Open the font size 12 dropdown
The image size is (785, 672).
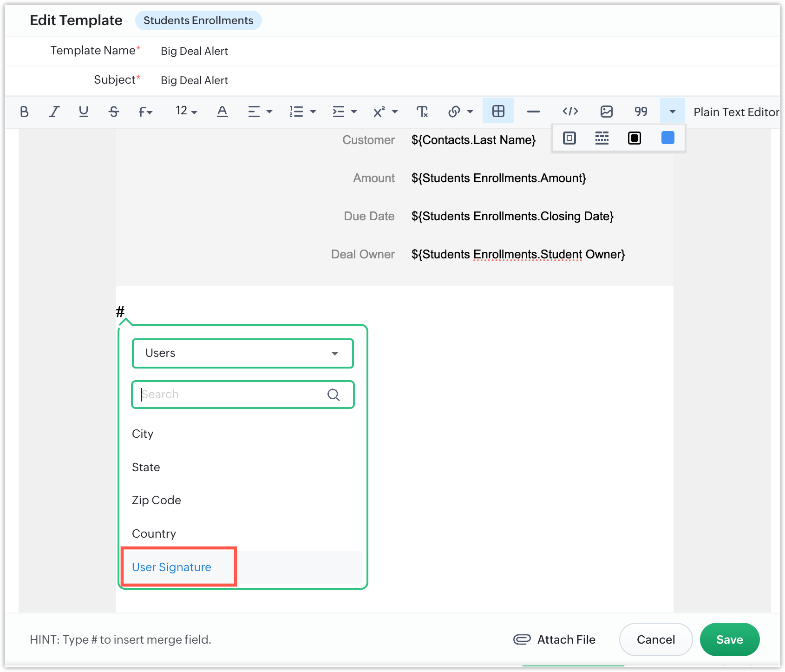(x=186, y=112)
